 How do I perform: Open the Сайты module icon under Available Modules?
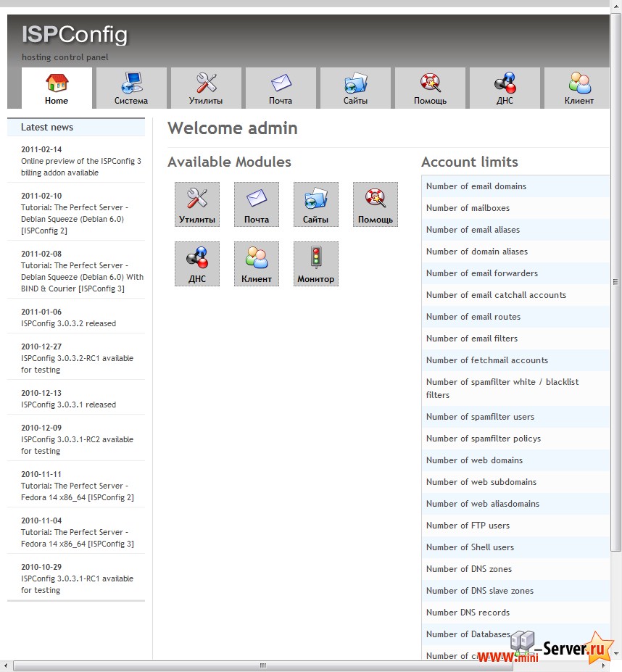(x=316, y=204)
